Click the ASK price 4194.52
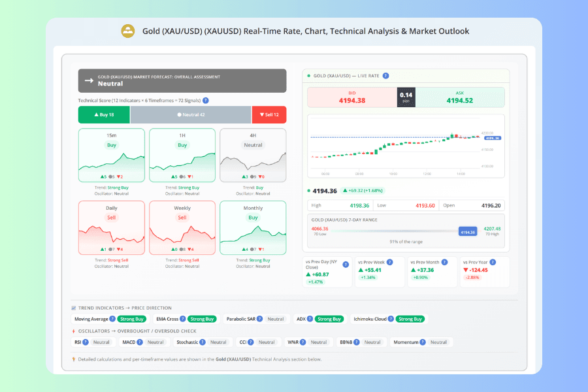The width and height of the screenshot is (588, 392). pos(460,101)
